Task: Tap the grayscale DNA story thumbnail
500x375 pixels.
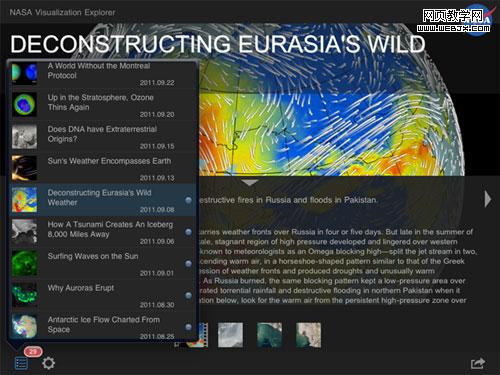Action: 24,137
